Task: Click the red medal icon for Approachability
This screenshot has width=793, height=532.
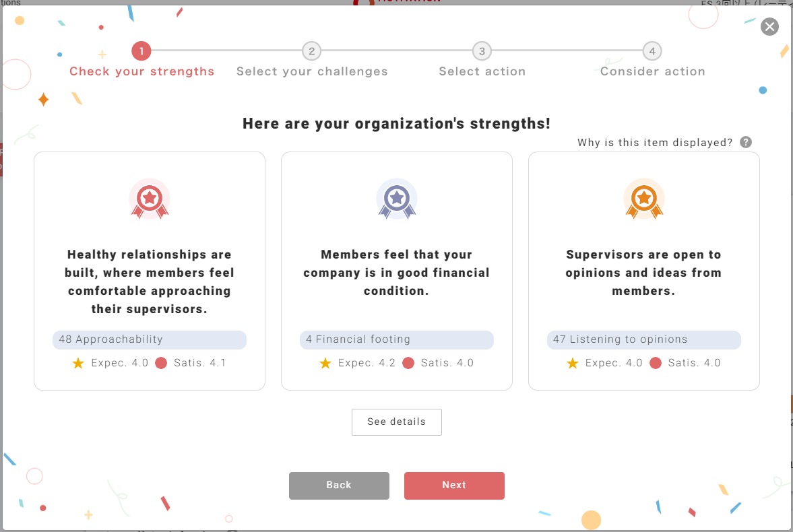Action: point(150,199)
